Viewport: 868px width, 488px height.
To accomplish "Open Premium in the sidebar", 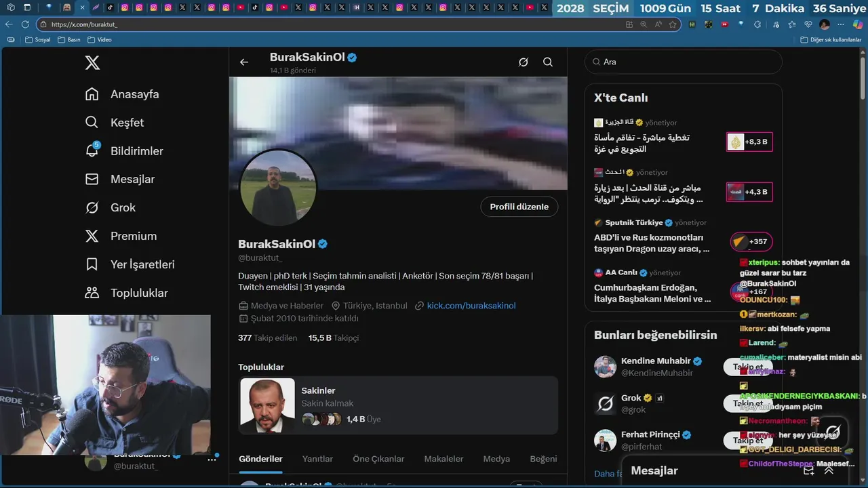I will coord(121,237).
